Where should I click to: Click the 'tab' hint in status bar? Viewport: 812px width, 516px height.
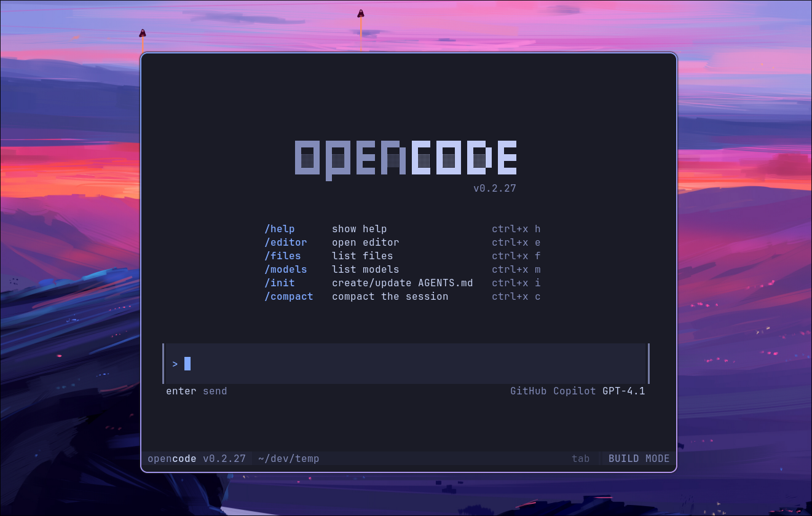(581, 459)
